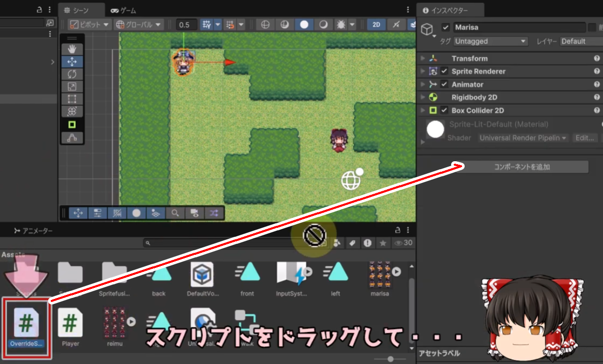
Task: Switch to the ゲーム tab
Action: pos(124,10)
